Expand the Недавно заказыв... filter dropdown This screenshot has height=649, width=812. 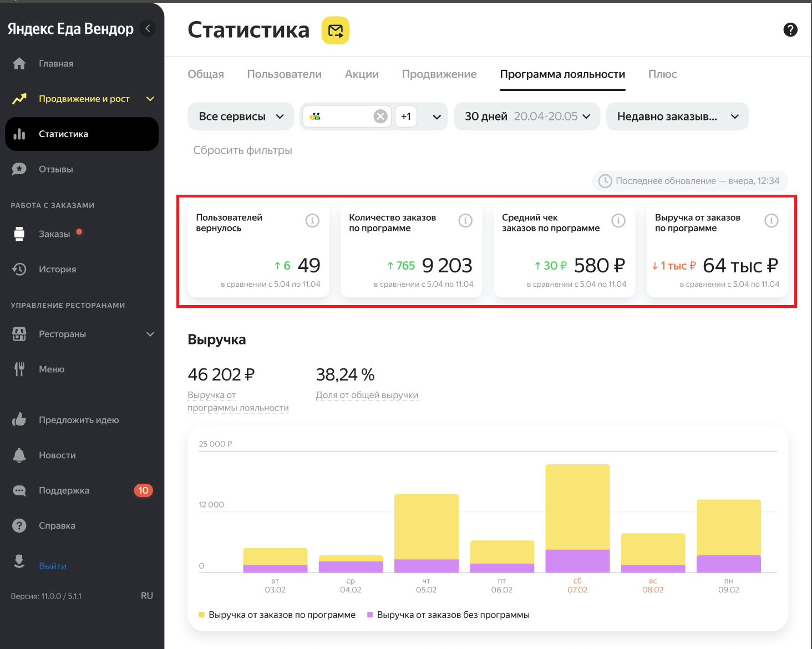point(677,116)
